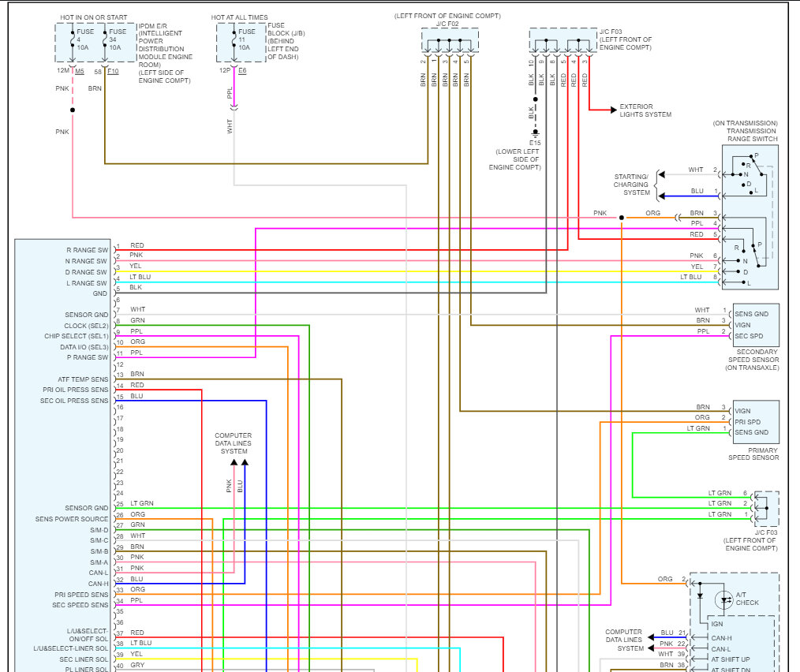The image size is (800, 672).
Task: Select the 'S/M-D' pin label
Action: [99, 530]
